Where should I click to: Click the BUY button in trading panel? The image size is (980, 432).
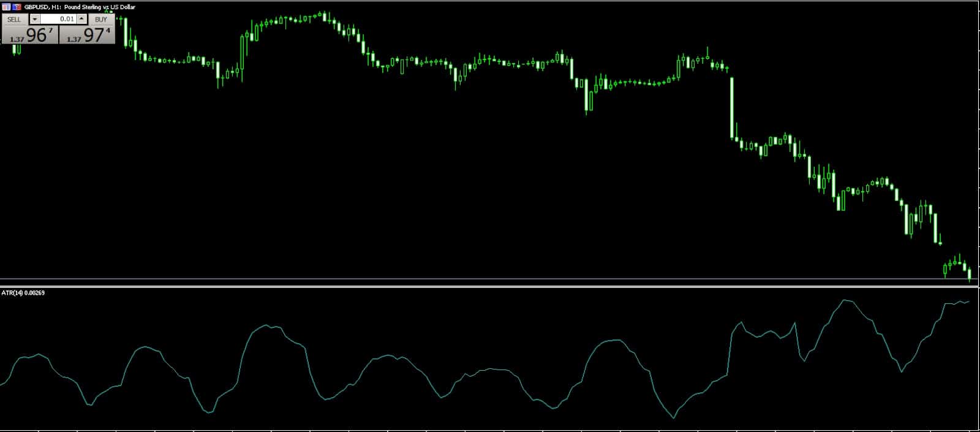point(101,20)
